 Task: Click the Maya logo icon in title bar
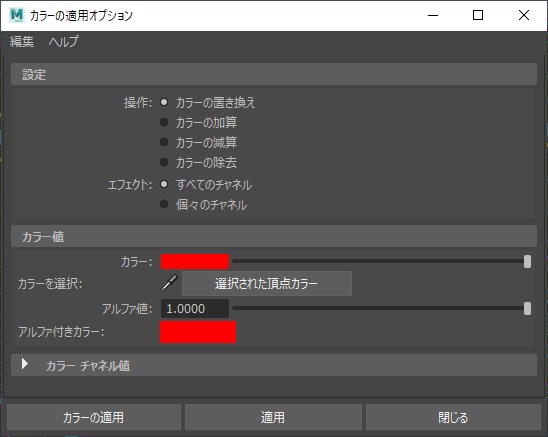[x=16, y=15]
